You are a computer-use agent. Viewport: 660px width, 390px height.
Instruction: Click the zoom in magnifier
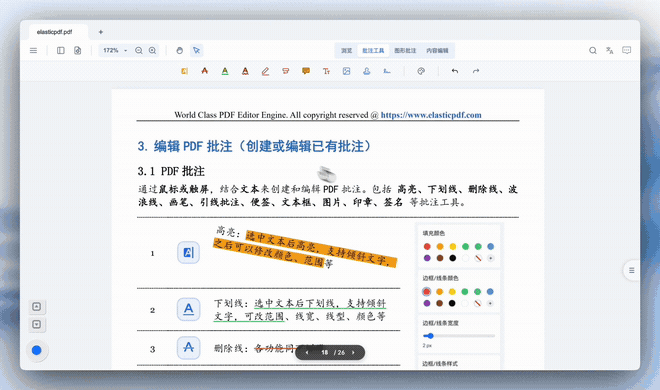pyautogui.click(x=152, y=50)
